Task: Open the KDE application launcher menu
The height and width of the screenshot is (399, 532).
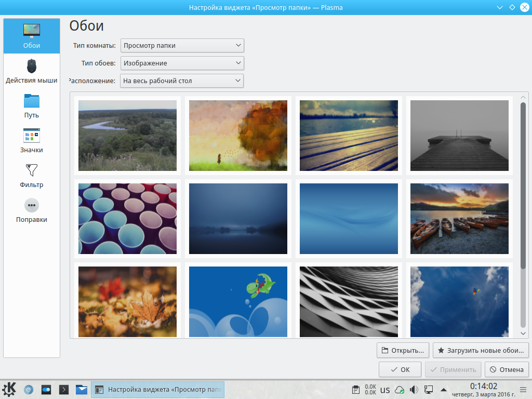Action: (9, 389)
